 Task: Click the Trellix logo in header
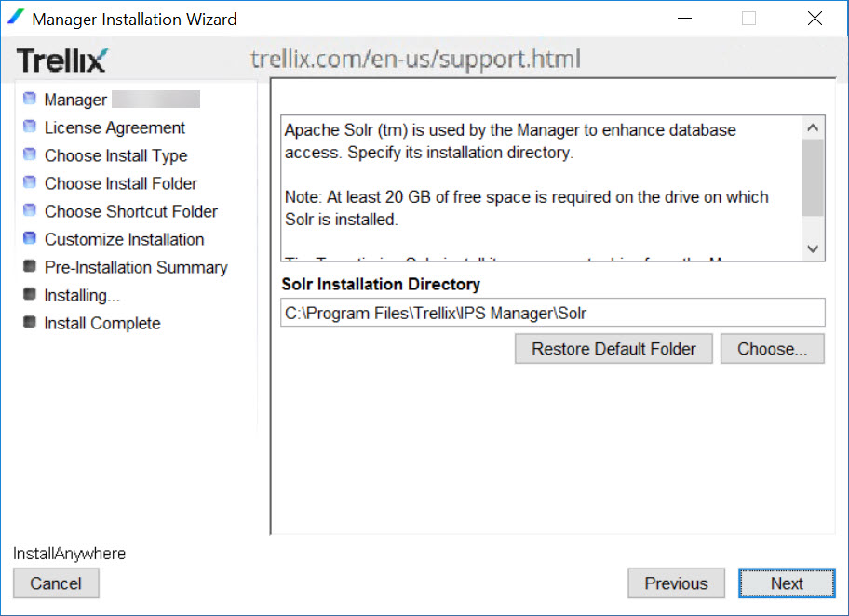[x=62, y=60]
